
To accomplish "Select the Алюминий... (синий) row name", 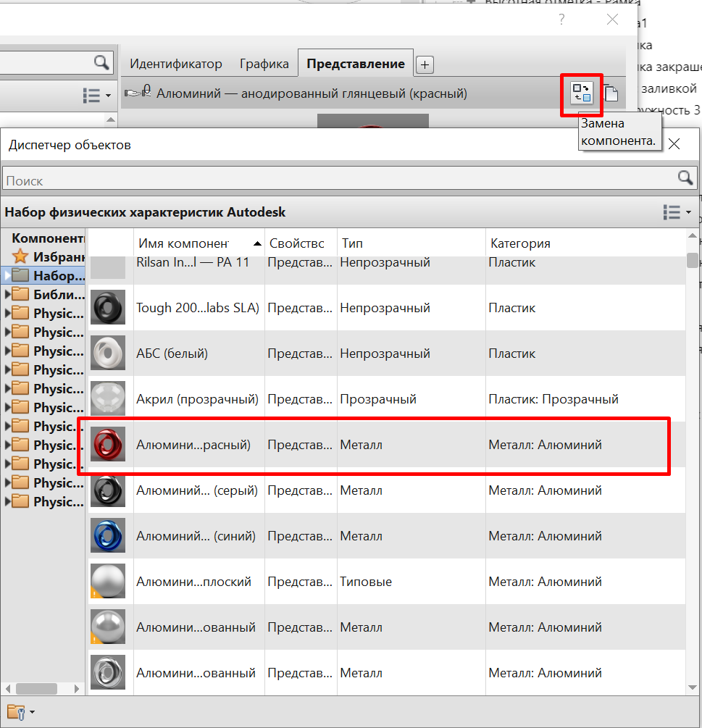I will pyautogui.click(x=196, y=536).
